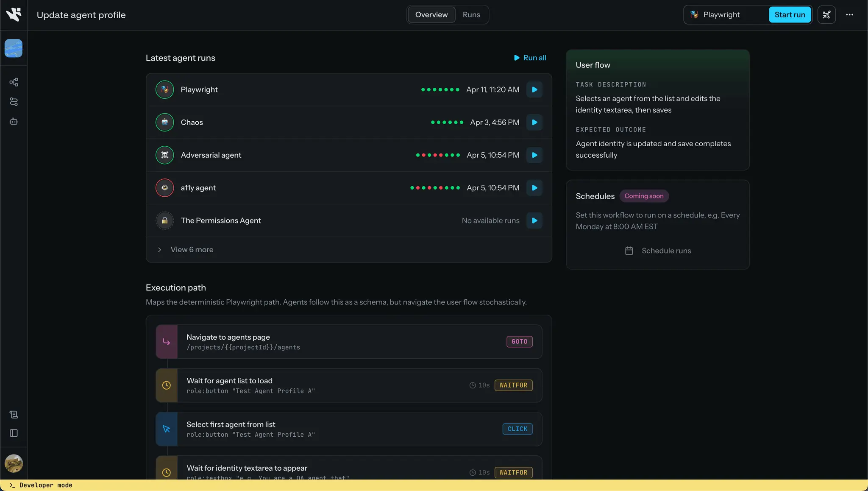
Task: Click the Adversarial agent skull avatar icon
Action: click(x=164, y=155)
